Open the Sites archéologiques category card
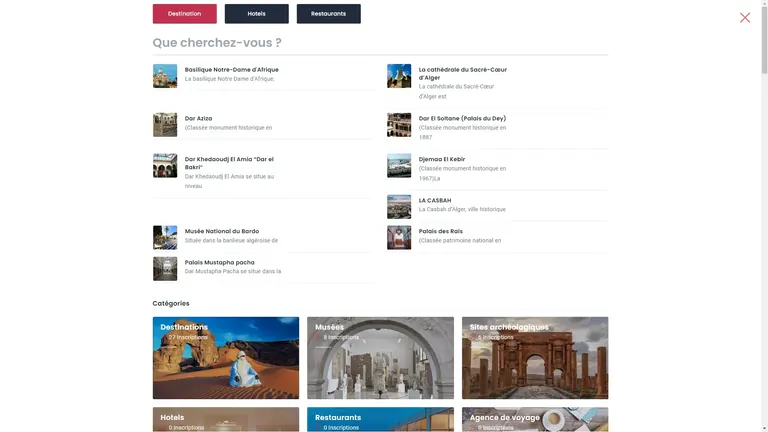This screenshot has width=768, height=432. (x=535, y=358)
